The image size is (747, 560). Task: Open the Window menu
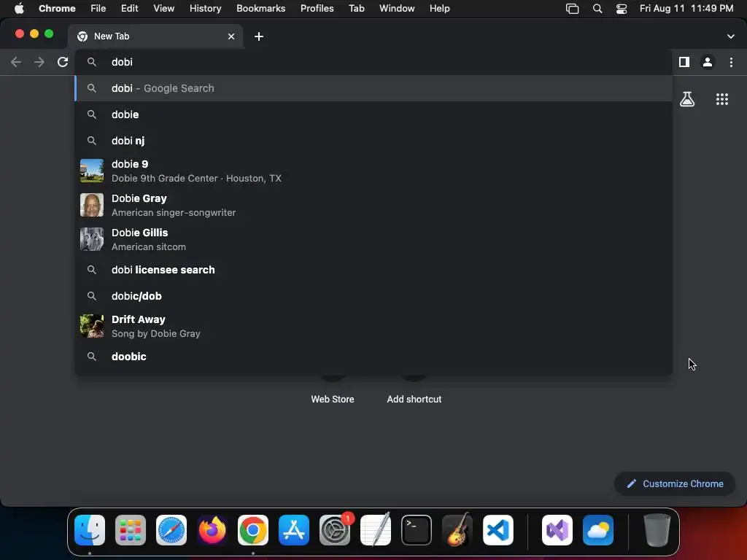pos(397,8)
